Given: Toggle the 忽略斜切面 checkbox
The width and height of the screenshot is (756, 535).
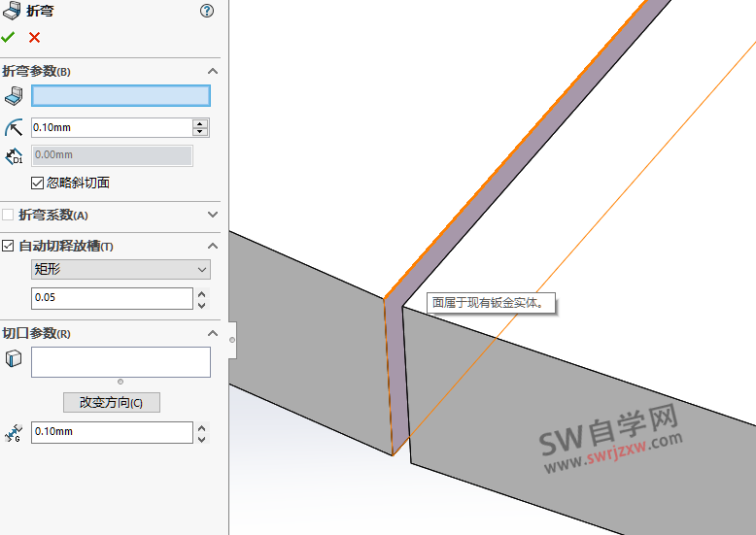Looking at the screenshot, I should (38, 183).
